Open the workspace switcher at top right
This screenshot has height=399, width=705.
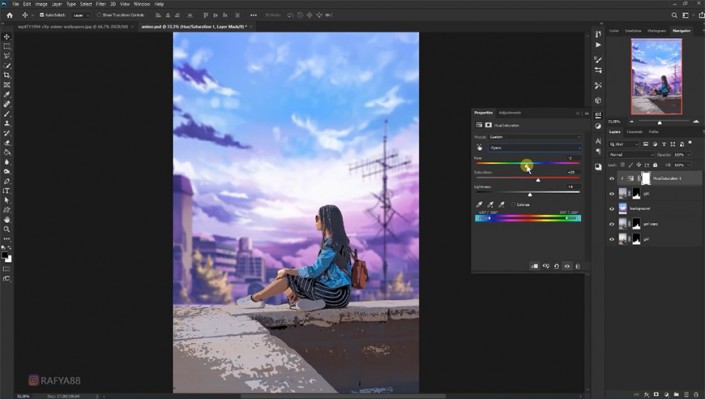pyautogui.click(x=686, y=15)
